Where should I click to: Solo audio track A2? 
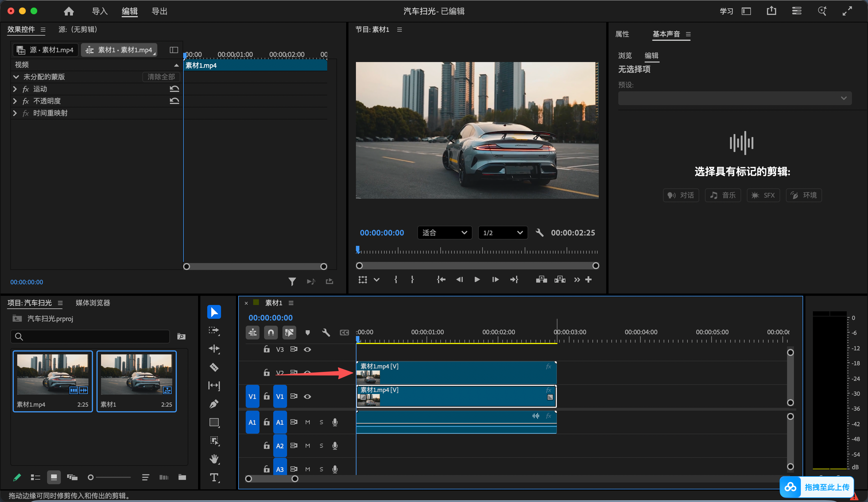tap(321, 446)
